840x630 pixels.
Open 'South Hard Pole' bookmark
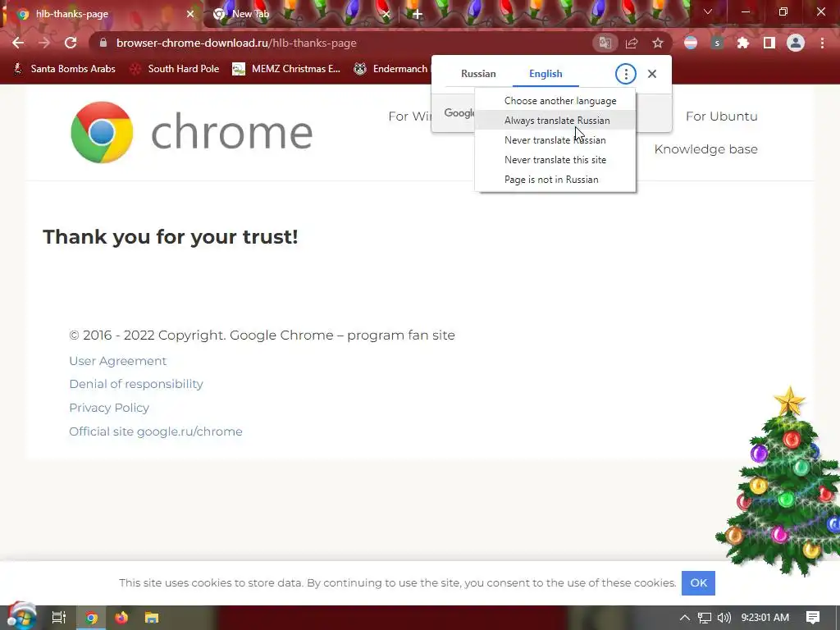[175, 69]
